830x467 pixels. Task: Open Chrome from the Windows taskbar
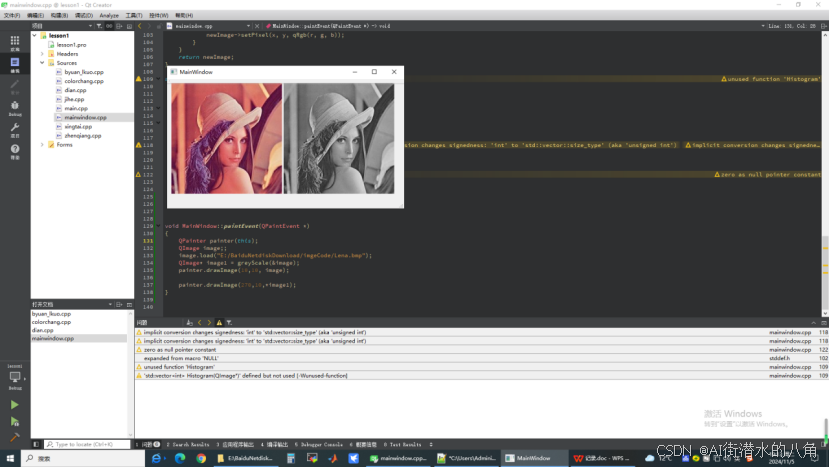201,458
